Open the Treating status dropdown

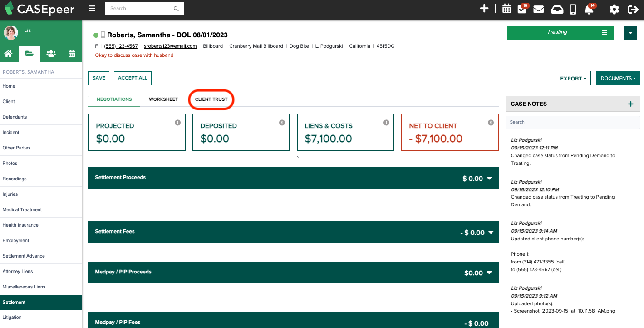(x=560, y=33)
